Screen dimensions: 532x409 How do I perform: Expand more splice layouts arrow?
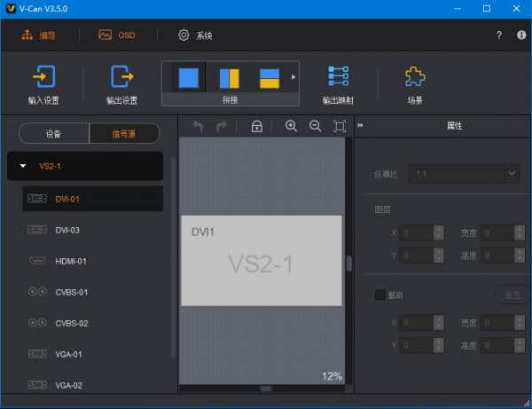click(293, 77)
